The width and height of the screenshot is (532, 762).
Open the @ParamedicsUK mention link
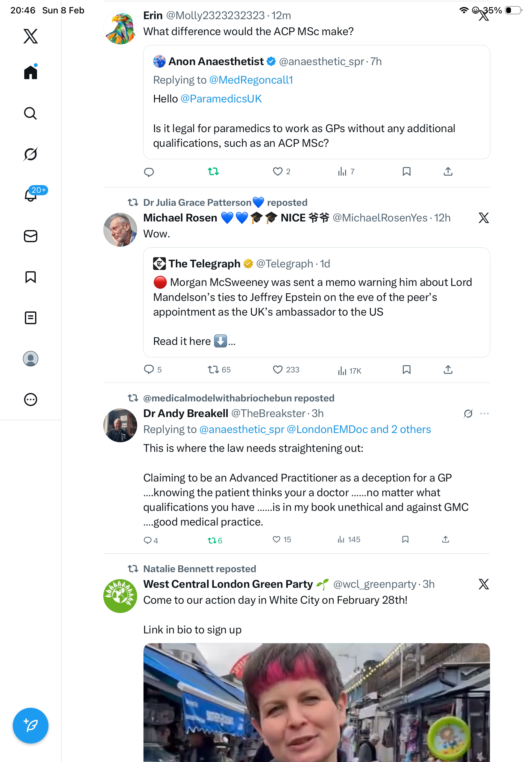click(221, 99)
